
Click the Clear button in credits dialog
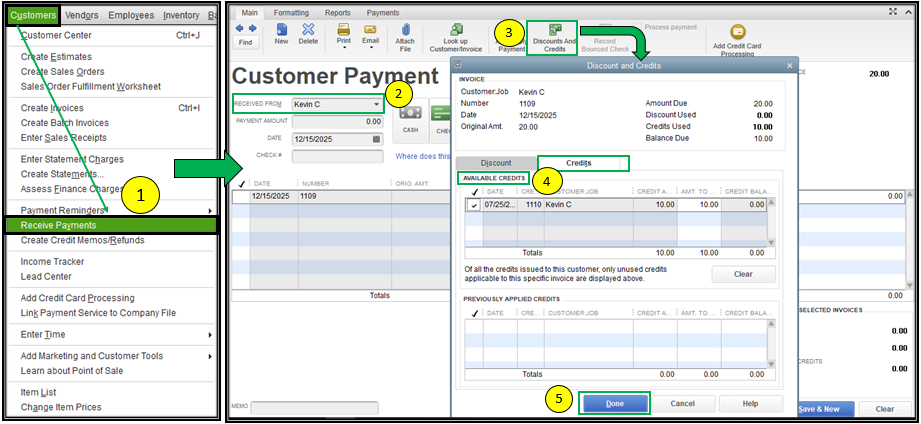(x=743, y=274)
